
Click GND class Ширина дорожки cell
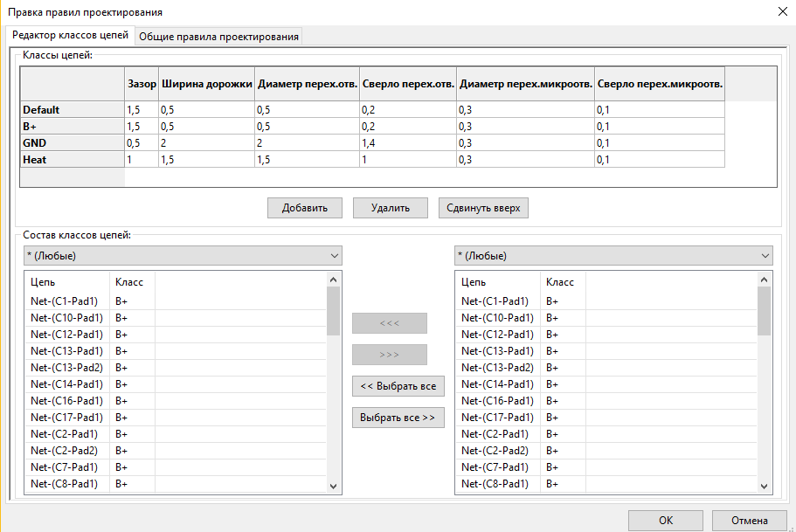tap(205, 142)
